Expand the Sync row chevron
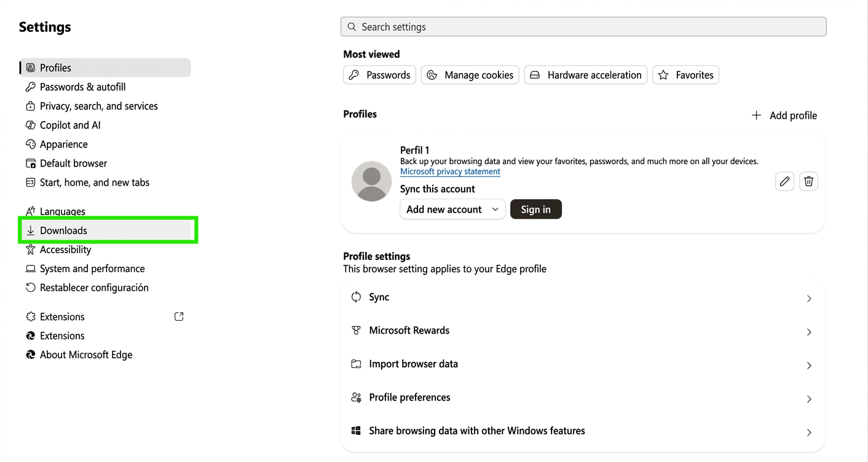868x462 pixels. [x=809, y=299]
